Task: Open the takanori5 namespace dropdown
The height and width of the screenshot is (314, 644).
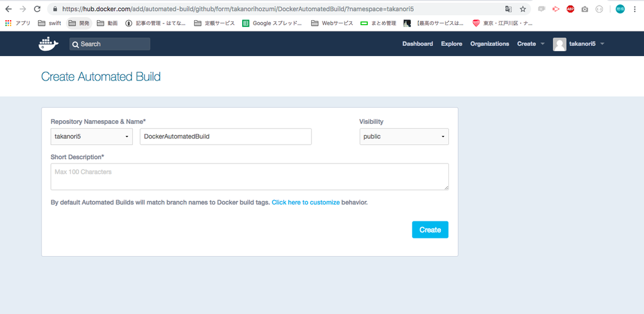Action: (x=92, y=137)
